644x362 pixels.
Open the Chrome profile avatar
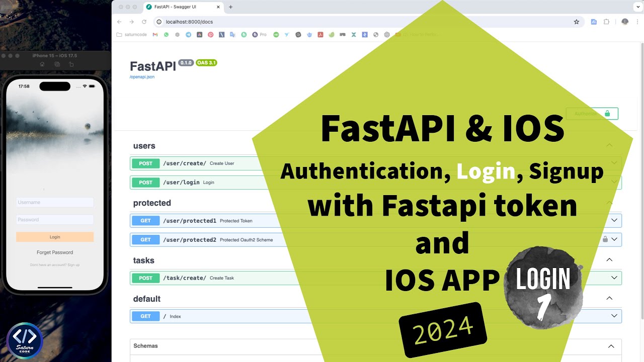[625, 22]
